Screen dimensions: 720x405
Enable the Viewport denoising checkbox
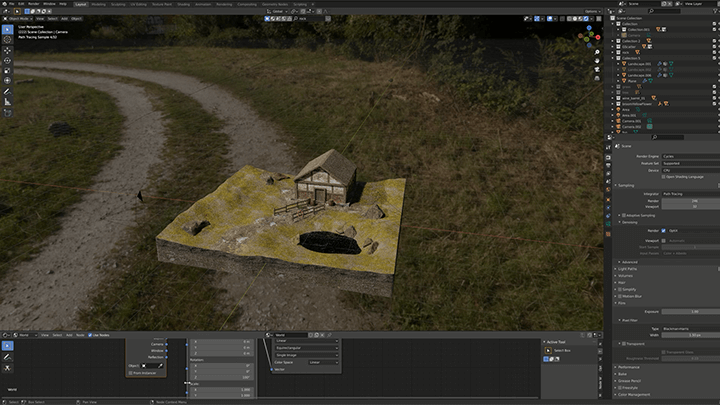pyautogui.click(x=663, y=241)
